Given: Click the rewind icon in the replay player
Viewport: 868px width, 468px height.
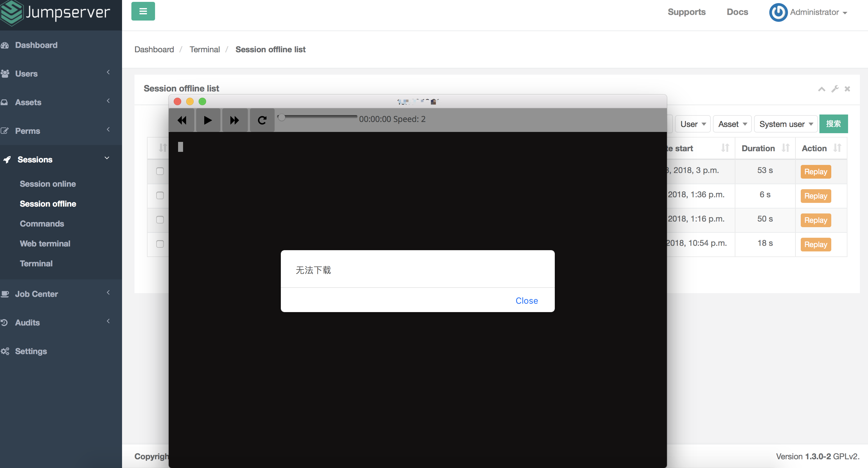Looking at the screenshot, I should 182,120.
